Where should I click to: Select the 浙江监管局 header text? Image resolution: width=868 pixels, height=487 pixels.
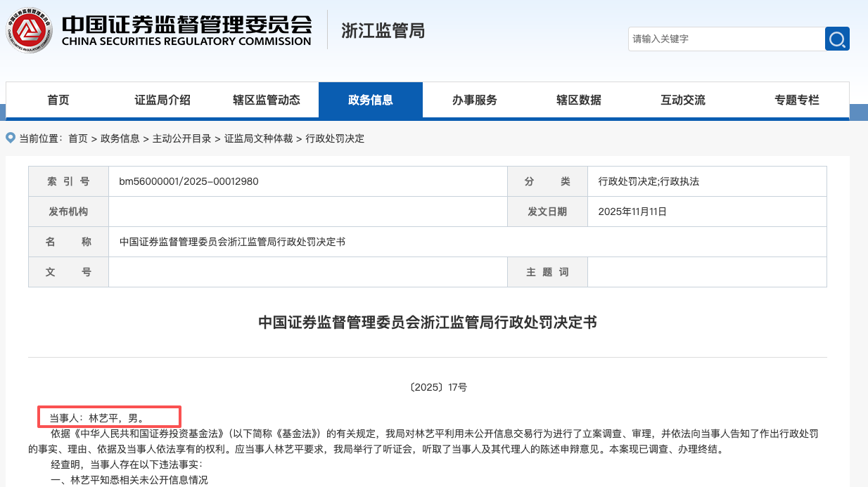click(x=383, y=30)
